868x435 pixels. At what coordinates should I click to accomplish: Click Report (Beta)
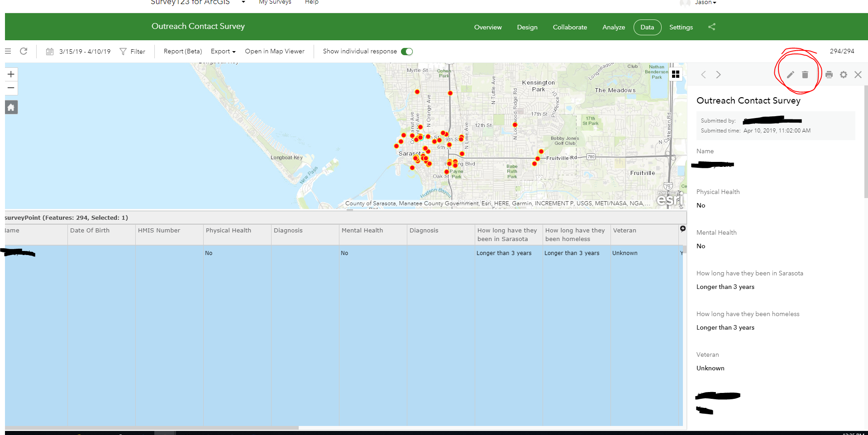pyautogui.click(x=183, y=52)
